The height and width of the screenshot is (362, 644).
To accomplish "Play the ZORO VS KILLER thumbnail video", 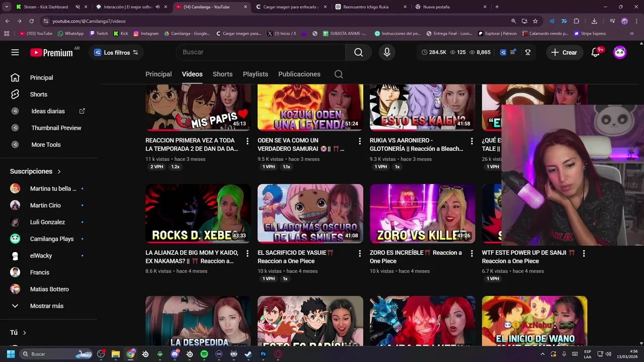I will (423, 214).
